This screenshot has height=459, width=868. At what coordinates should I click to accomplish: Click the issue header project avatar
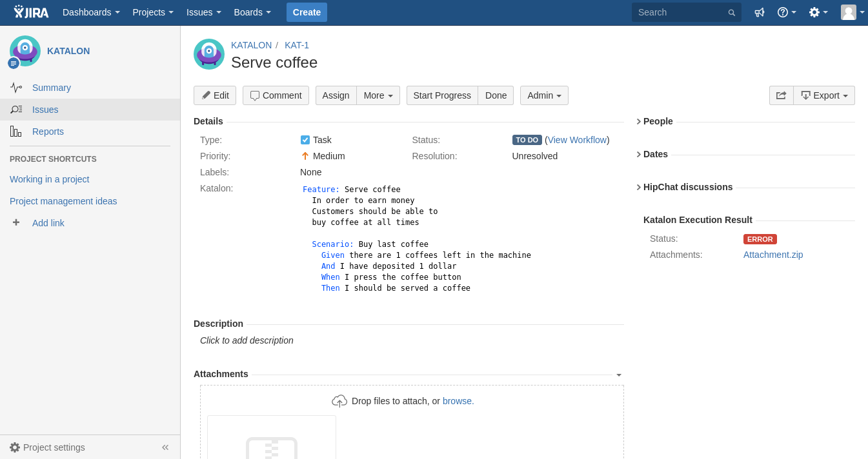pos(209,54)
